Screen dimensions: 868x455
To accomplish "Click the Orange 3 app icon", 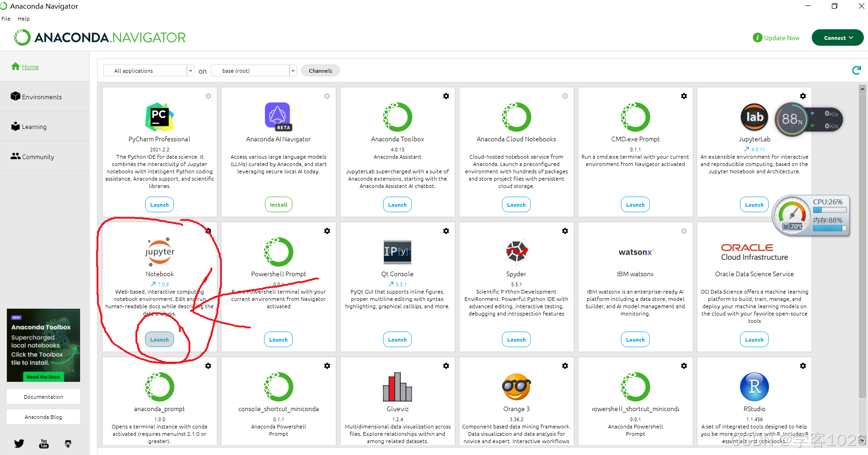I will [516, 387].
